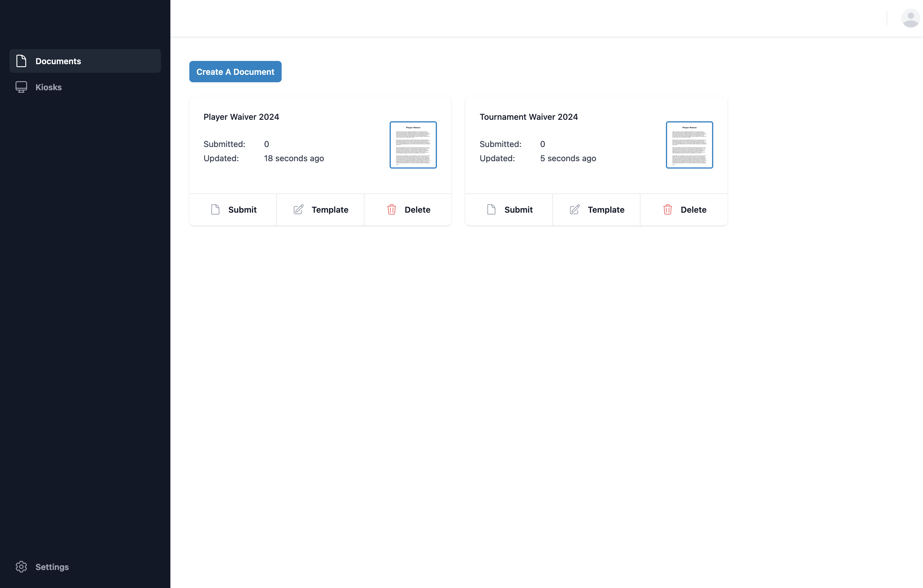Click the Submit icon for Tournament Waiver 2024
Viewport: 923px width, 588px height.
click(491, 209)
